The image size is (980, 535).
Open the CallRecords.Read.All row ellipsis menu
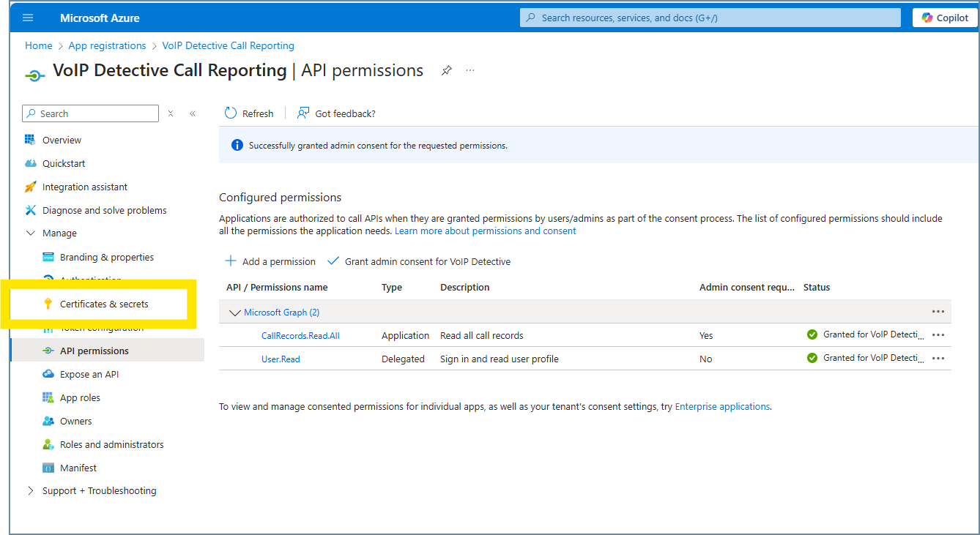pyautogui.click(x=938, y=335)
